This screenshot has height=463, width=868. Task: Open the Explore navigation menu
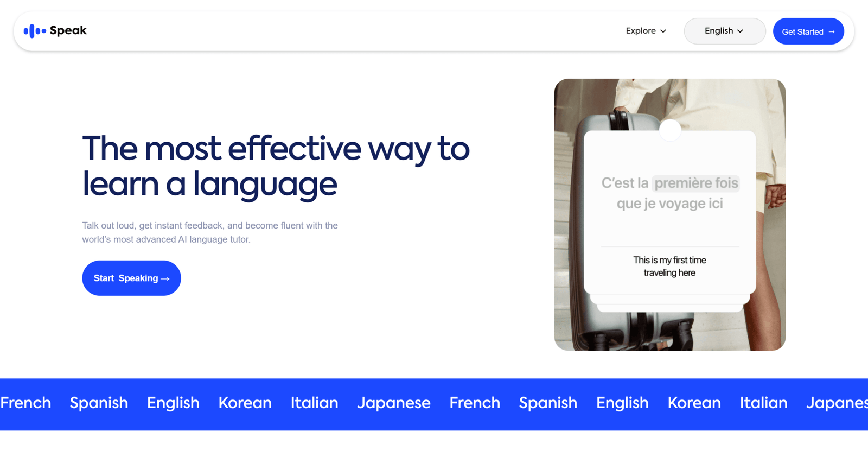[641, 31]
